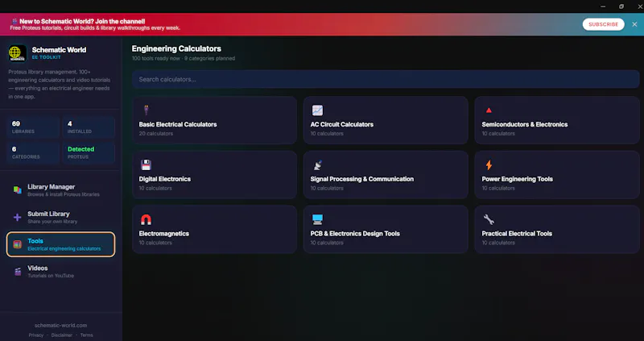Open AC Circuit Calculators category
This screenshot has height=341, width=644.
(x=386, y=120)
